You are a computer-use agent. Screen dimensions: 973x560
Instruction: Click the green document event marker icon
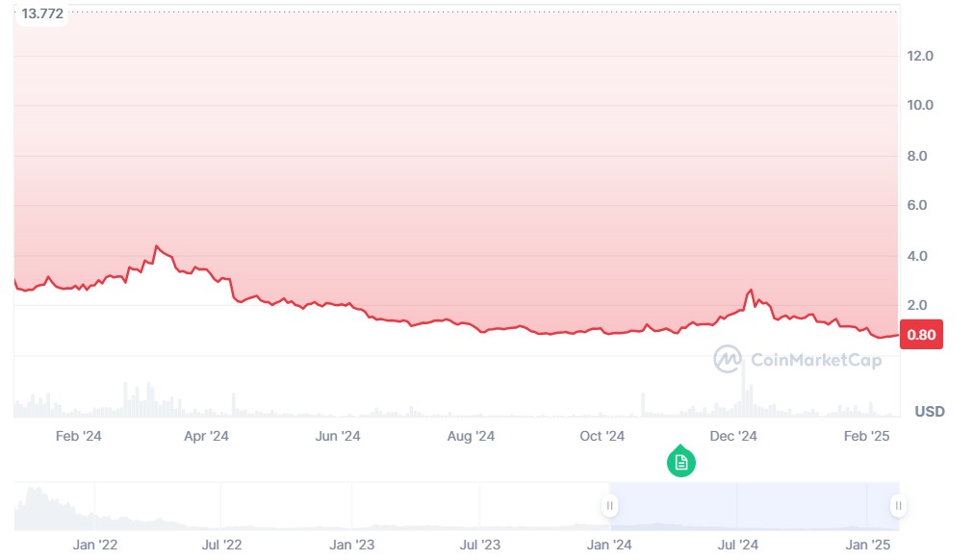(x=681, y=462)
